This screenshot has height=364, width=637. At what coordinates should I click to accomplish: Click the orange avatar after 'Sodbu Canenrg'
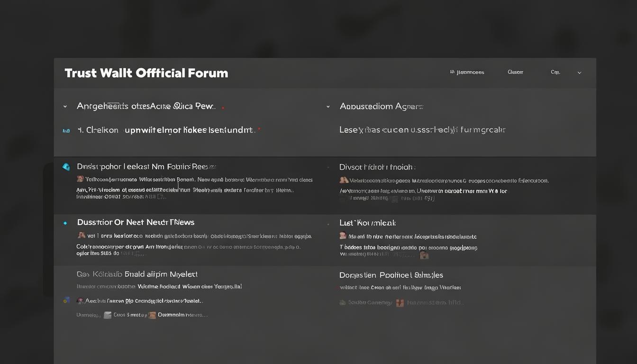pyautogui.click(x=400, y=302)
